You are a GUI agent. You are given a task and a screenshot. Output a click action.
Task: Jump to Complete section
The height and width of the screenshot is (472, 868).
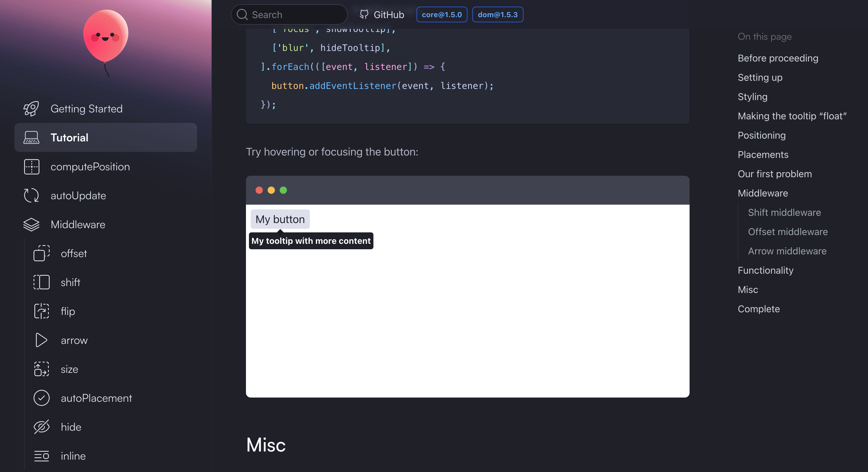click(x=759, y=309)
